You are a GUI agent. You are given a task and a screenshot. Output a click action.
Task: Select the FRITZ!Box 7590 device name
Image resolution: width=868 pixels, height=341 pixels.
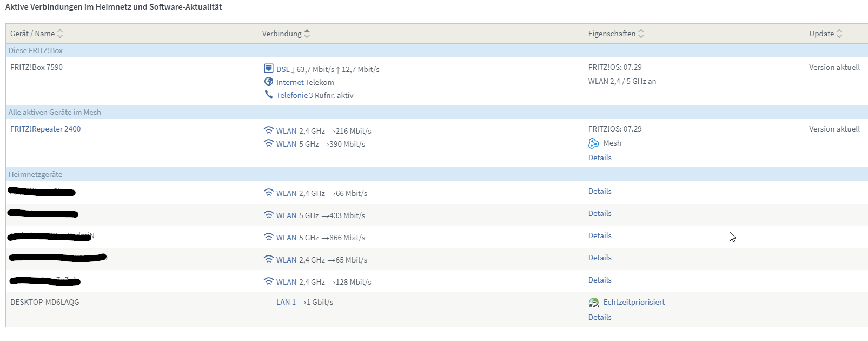36,67
